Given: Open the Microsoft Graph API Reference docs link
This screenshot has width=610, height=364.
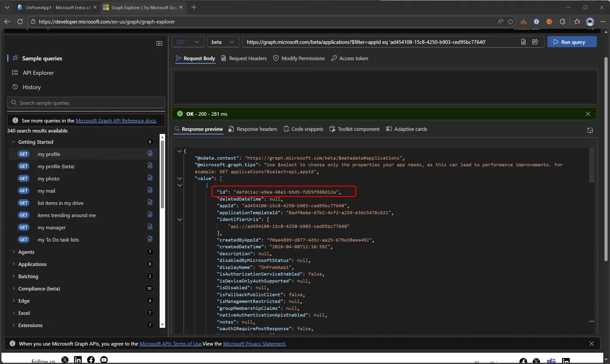Looking at the screenshot, I should coord(116,121).
